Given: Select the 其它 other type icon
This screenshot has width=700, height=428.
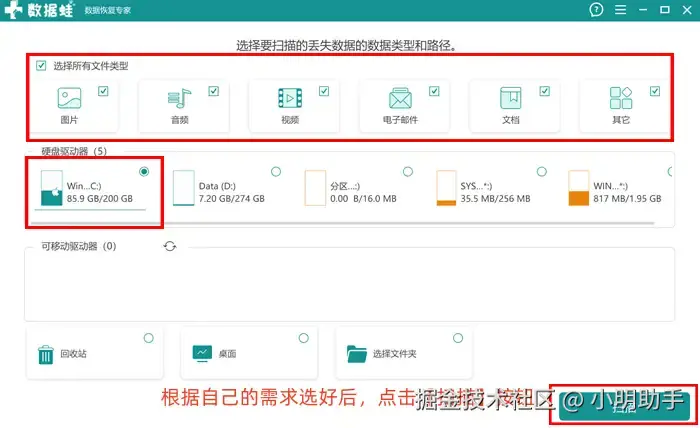Looking at the screenshot, I should [x=621, y=98].
